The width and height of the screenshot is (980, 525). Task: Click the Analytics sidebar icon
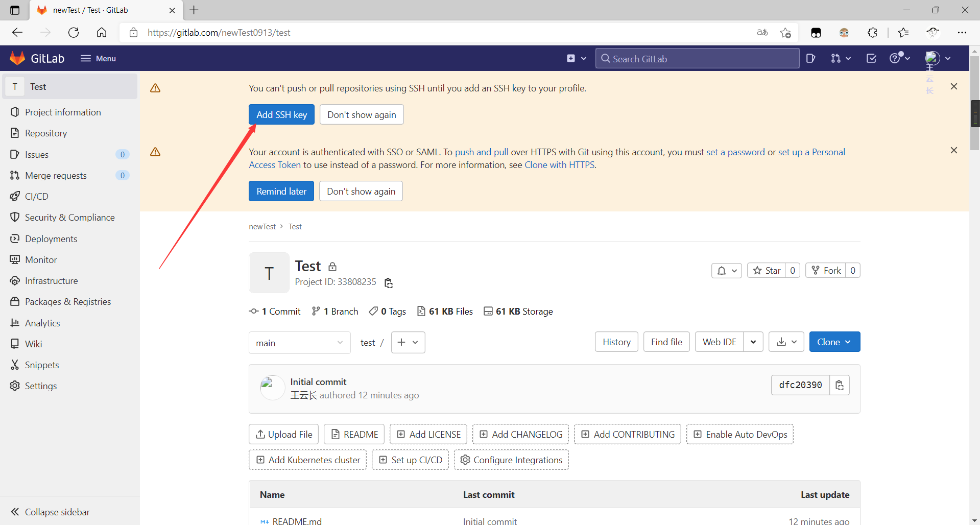click(15, 323)
